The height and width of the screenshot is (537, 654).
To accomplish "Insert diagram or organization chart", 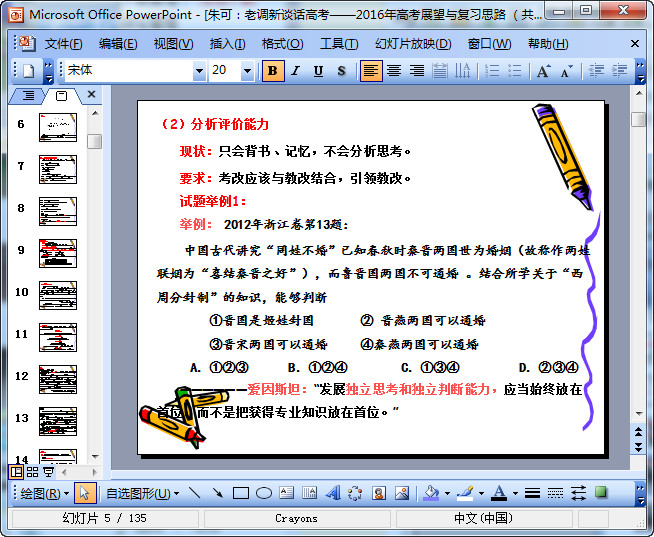I will 355,494.
